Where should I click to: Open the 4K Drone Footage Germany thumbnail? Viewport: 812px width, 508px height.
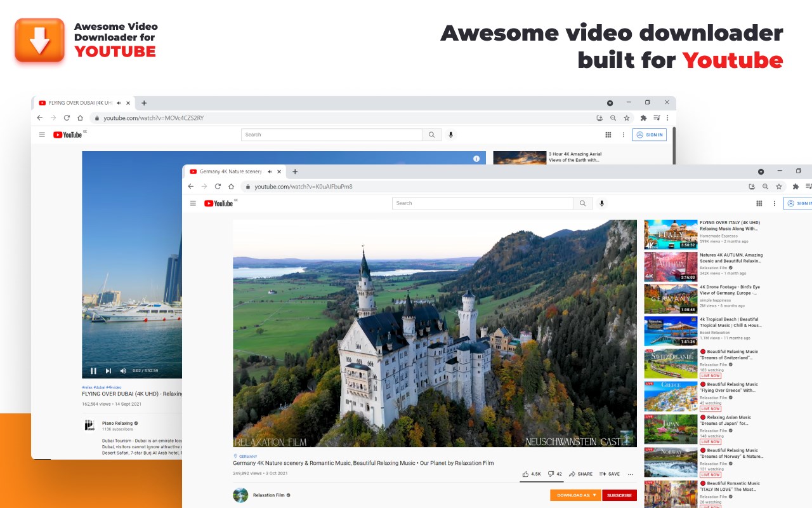[671, 299]
